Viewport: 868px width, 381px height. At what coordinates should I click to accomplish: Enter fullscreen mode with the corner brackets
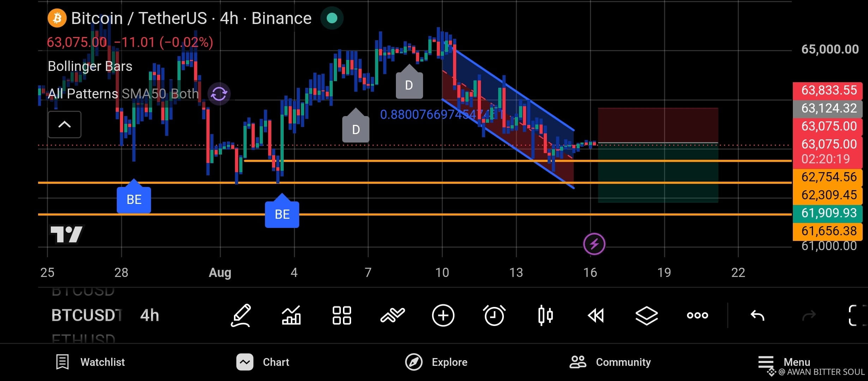pos(857,315)
